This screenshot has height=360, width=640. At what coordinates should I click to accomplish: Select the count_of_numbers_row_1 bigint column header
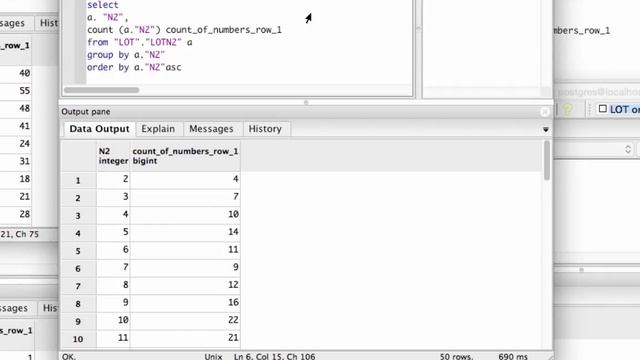[x=185, y=156]
